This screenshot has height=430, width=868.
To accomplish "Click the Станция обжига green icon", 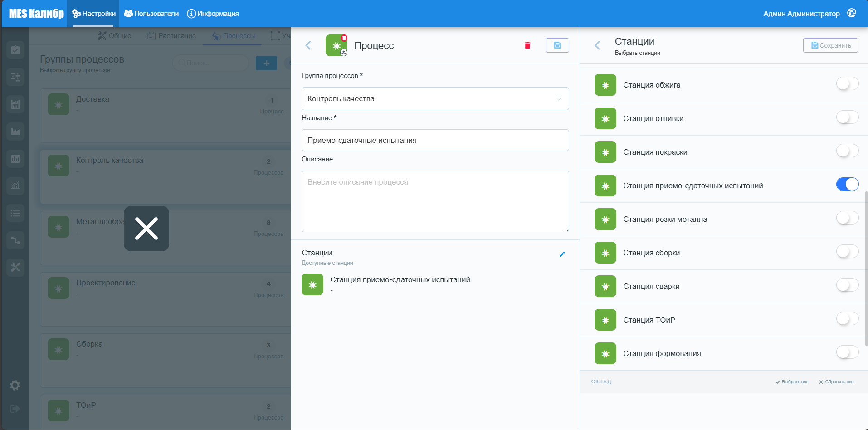I will (605, 85).
